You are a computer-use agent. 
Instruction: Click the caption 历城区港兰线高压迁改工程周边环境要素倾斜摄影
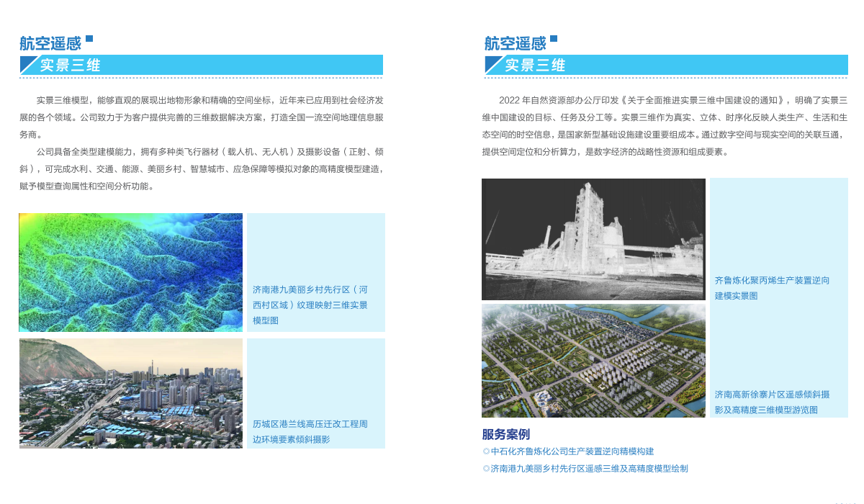310,431
